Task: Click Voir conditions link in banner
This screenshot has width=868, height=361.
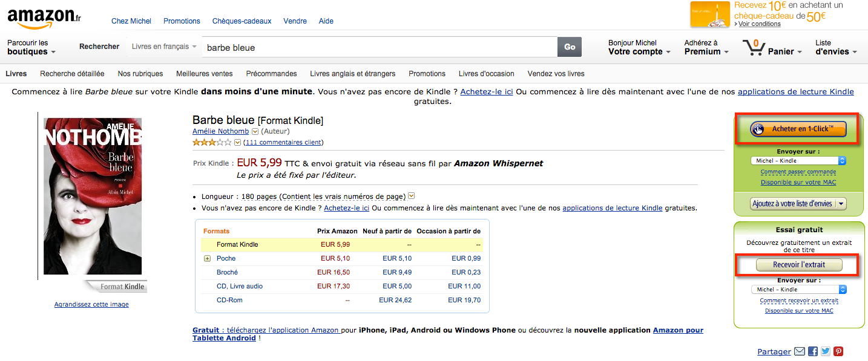Action: tap(759, 24)
